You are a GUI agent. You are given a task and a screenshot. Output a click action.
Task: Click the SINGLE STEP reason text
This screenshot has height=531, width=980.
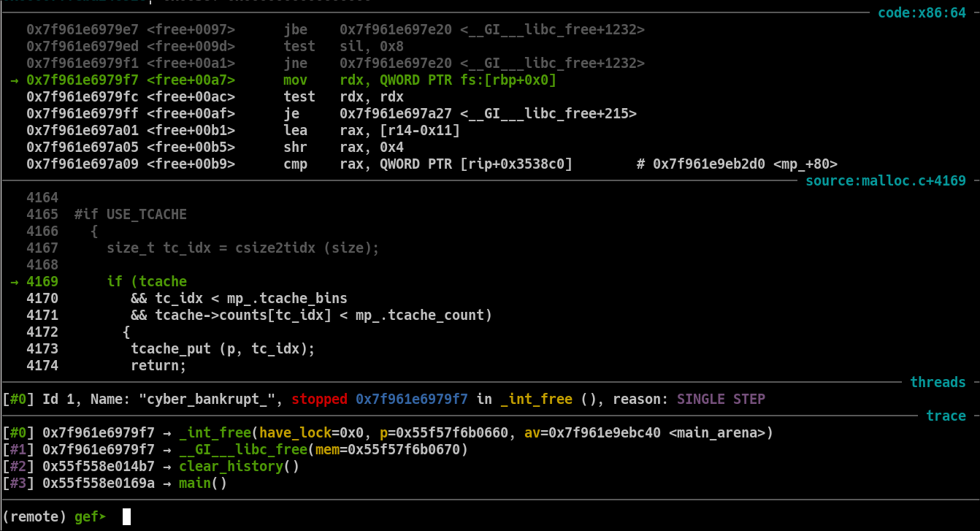point(721,400)
